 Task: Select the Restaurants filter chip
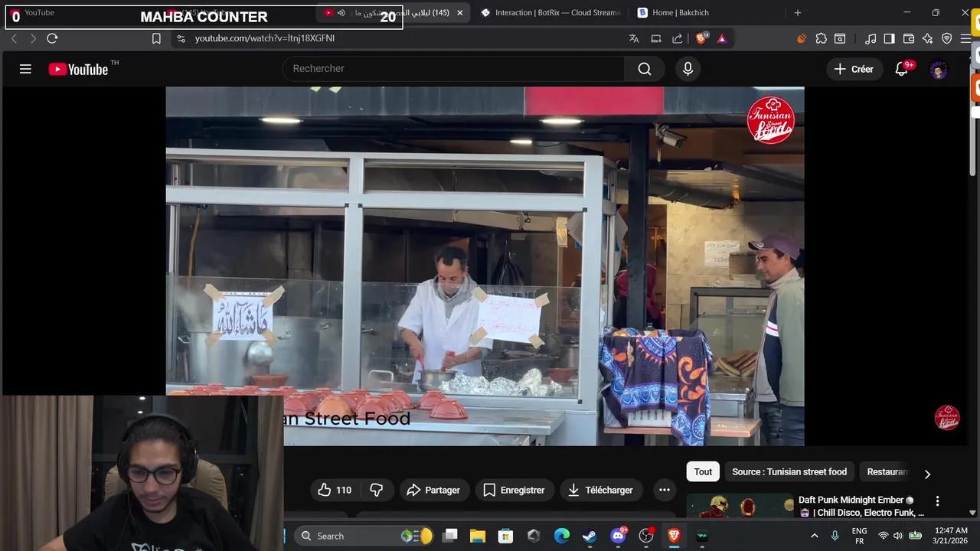click(x=887, y=472)
